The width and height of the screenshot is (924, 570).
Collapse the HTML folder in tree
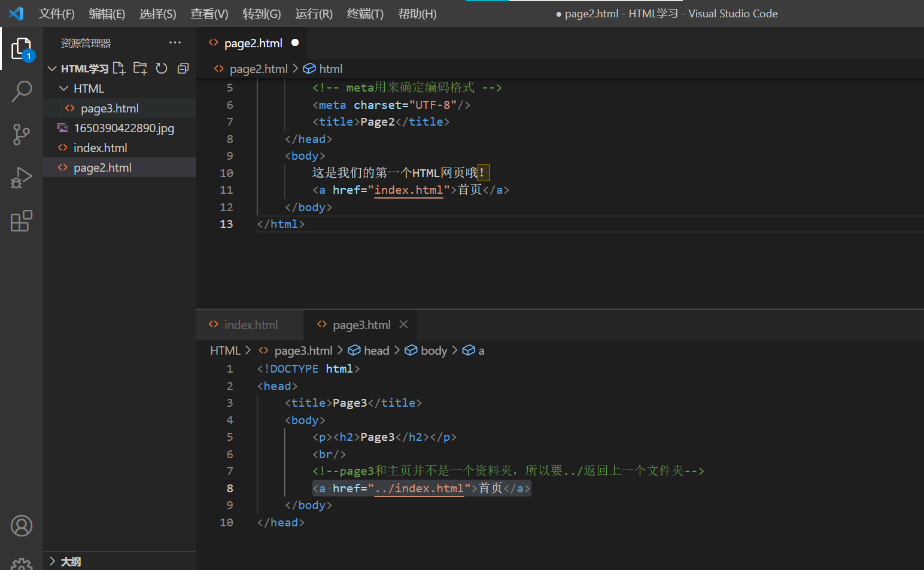(x=64, y=89)
